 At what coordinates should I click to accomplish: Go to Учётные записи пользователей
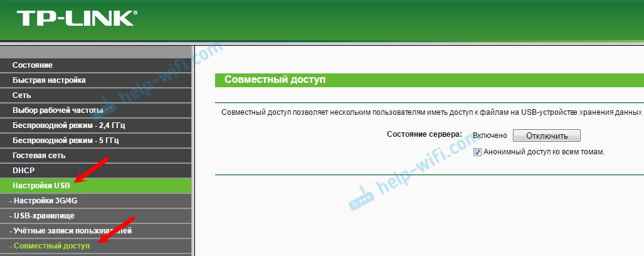coord(70,231)
